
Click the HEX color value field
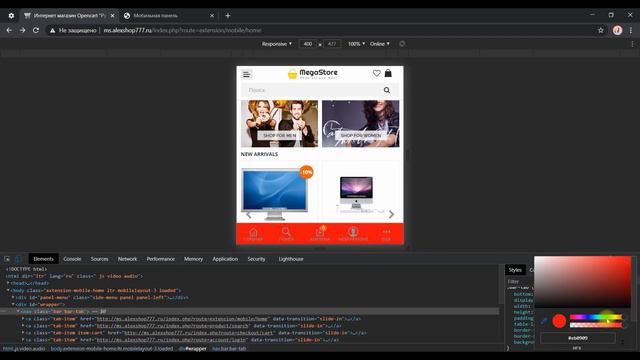tap(578, 338)
